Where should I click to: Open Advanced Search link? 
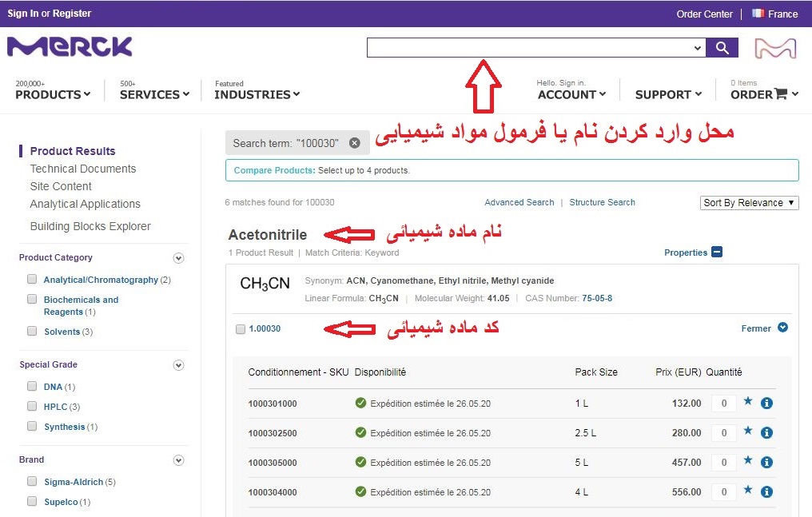pos(519,202)
